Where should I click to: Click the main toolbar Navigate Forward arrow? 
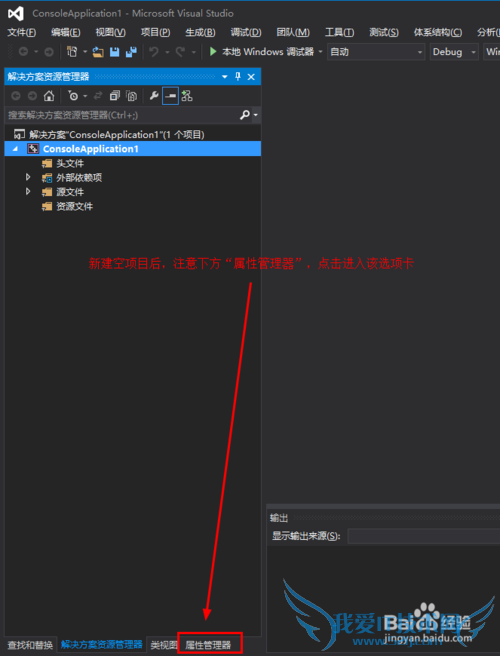click(x=49, y=52)
